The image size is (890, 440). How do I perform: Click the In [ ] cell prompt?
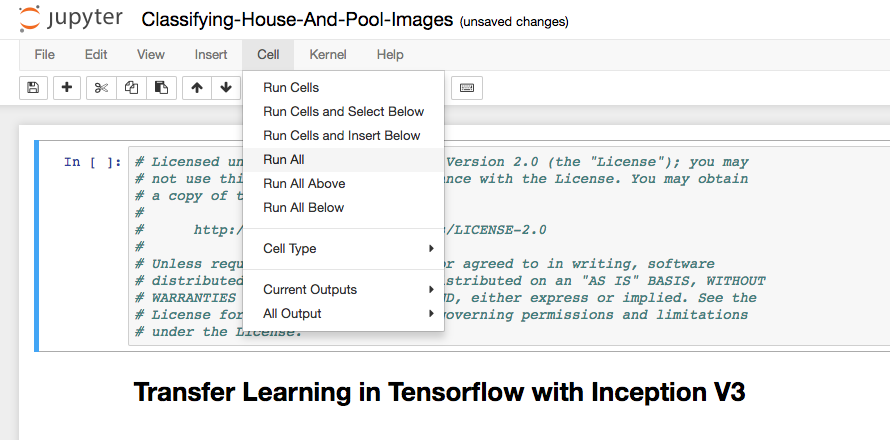click(93, 162)
